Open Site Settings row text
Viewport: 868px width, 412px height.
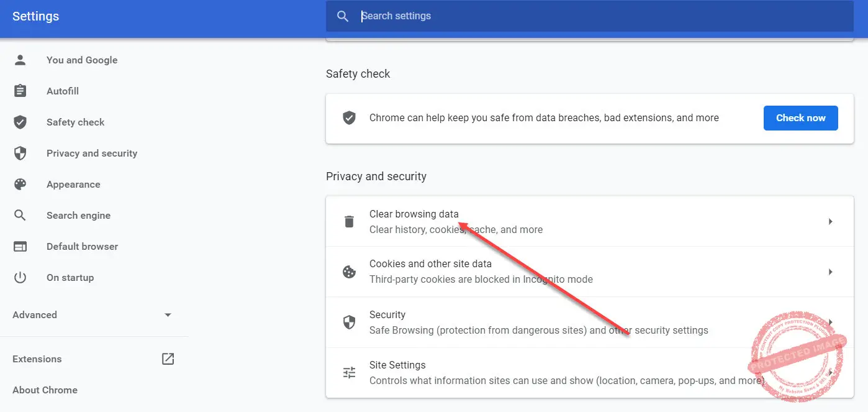coord(397,365)
